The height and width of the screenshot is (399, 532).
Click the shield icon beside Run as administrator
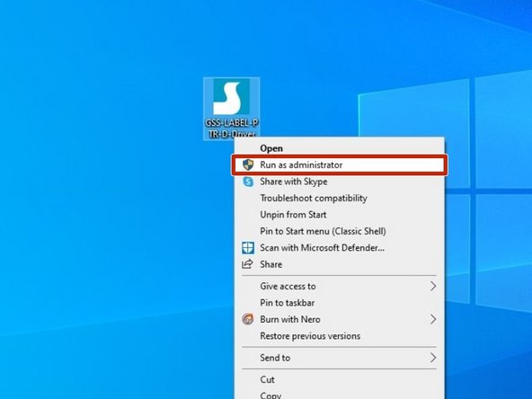point(248,164)
